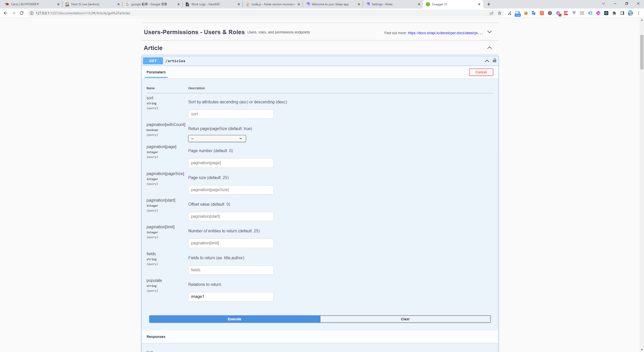The height and width of the screenshot is (352, 644).
Task: Open the cookie editor extension
Action: click(526, 13)
